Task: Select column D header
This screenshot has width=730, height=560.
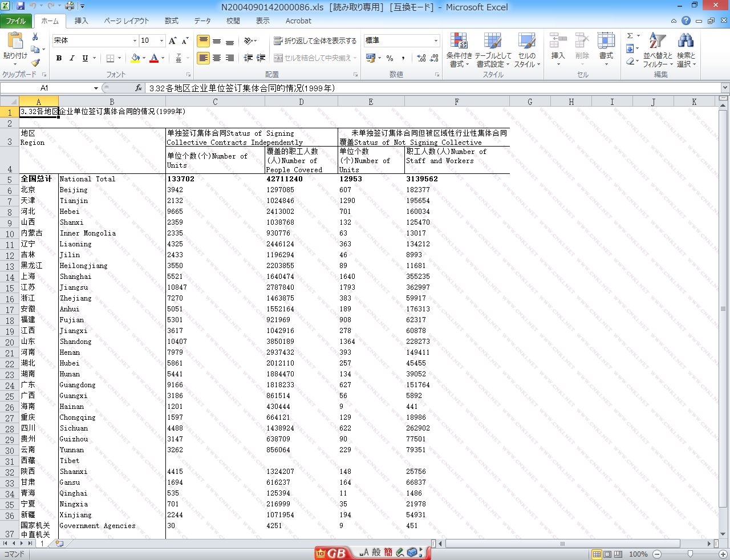Action: [301, 102]
